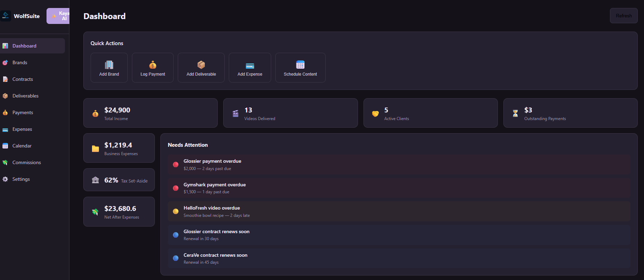Click the Dashboard chart icon in sidebar
The width and height of the screenshot is (644, 280).
pos(5,46)
